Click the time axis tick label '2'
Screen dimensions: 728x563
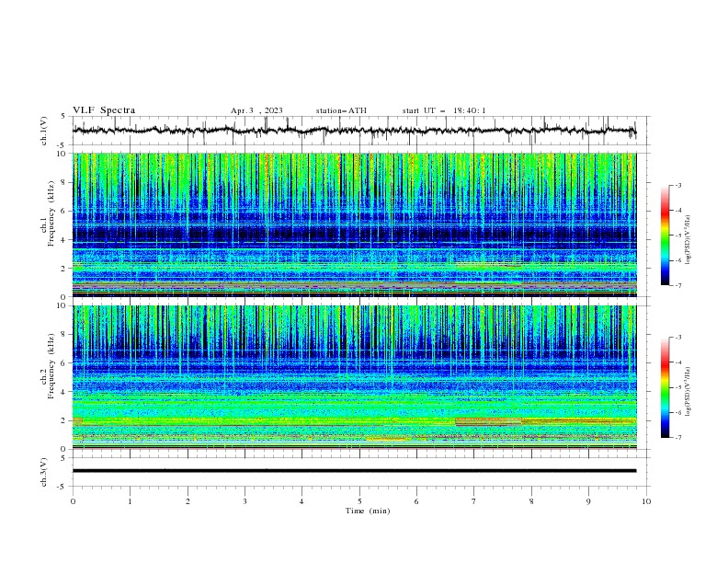pyautogui.click(x=188, y=501)
